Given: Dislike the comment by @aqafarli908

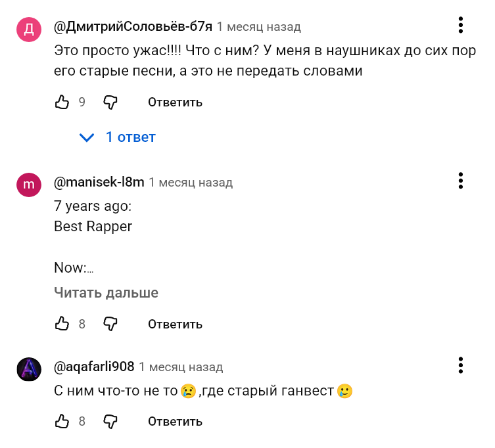Looking at the screenshot, I should pyautogui.click(x=110, y=421).
